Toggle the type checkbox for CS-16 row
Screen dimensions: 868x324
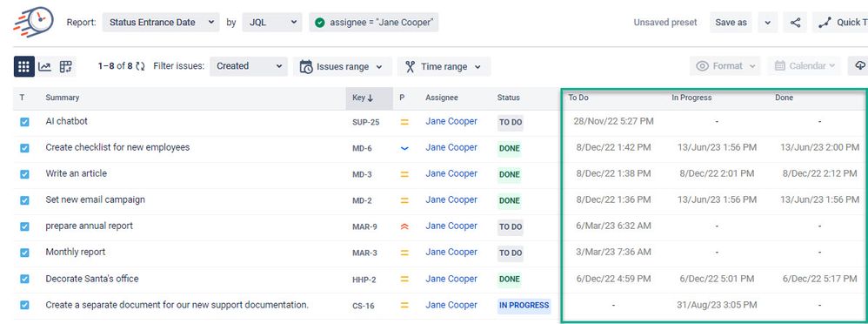(x=24, y=305)
